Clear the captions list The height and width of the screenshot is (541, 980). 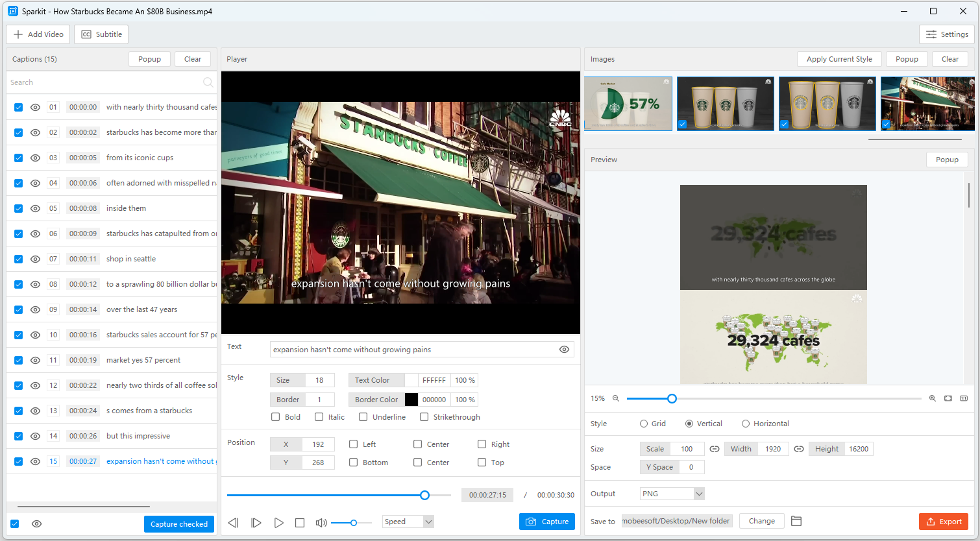[x=193, y=59]
